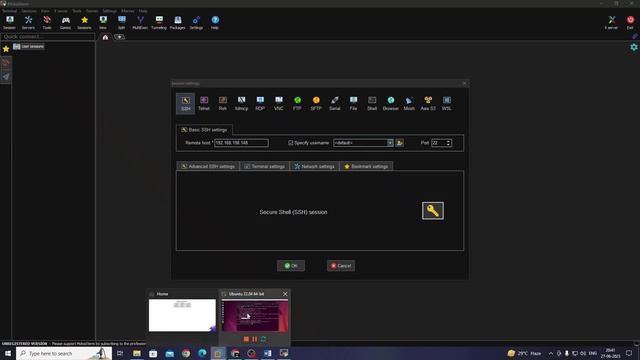Screen dimensions: 640x360
Task: Select the Xdmcp session type
Action: tap(241, 103)
